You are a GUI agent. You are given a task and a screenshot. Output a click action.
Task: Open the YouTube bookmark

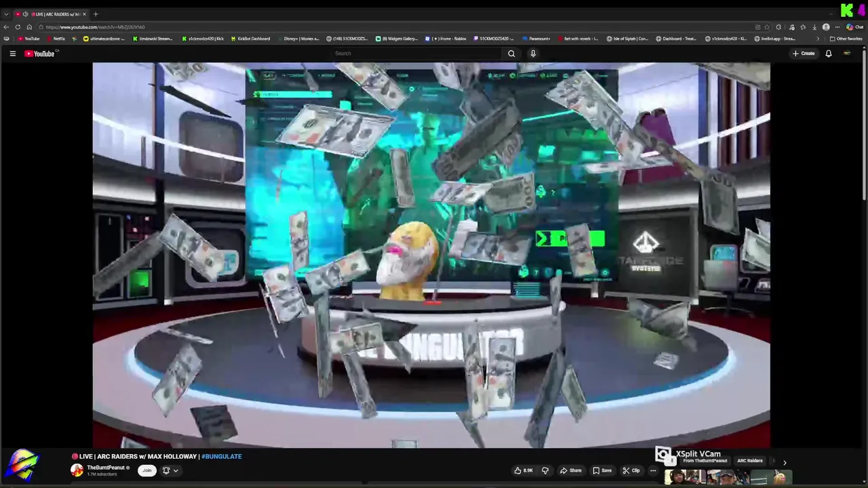coord(28,39)
